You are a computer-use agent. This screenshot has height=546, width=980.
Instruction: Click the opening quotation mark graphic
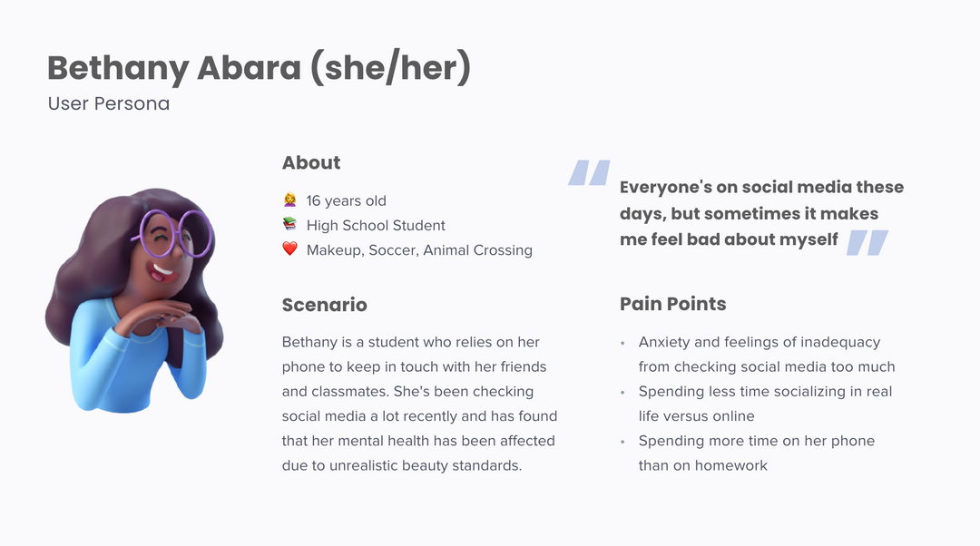pos(589,172)
